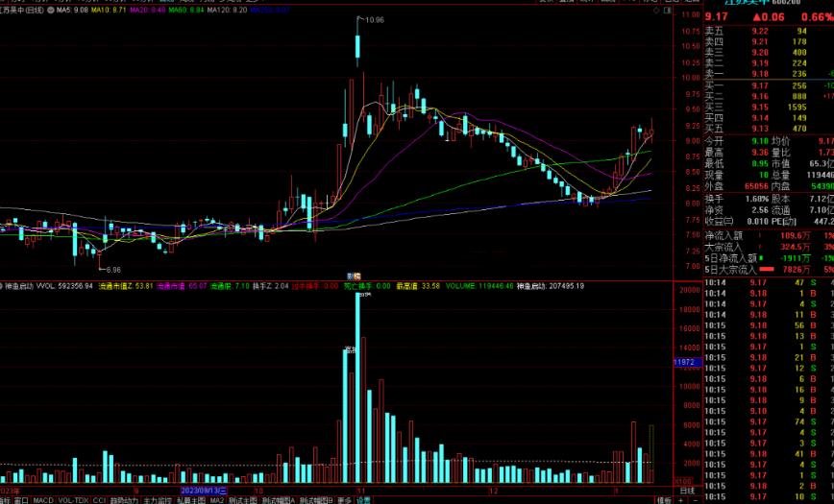Select the 测试主图 indicator tab
This screenshot has height=504, width=834.
pyautogui.click(x=243, y=500)
